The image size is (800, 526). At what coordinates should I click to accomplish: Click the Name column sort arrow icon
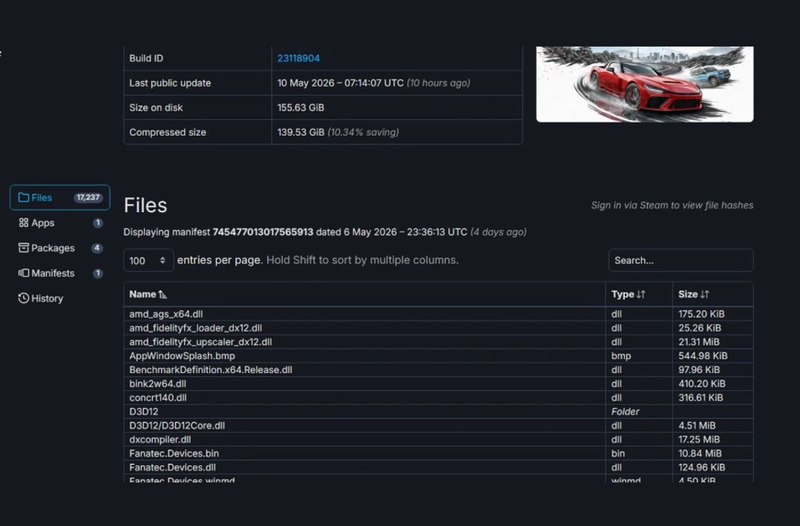tap(163, 294)
